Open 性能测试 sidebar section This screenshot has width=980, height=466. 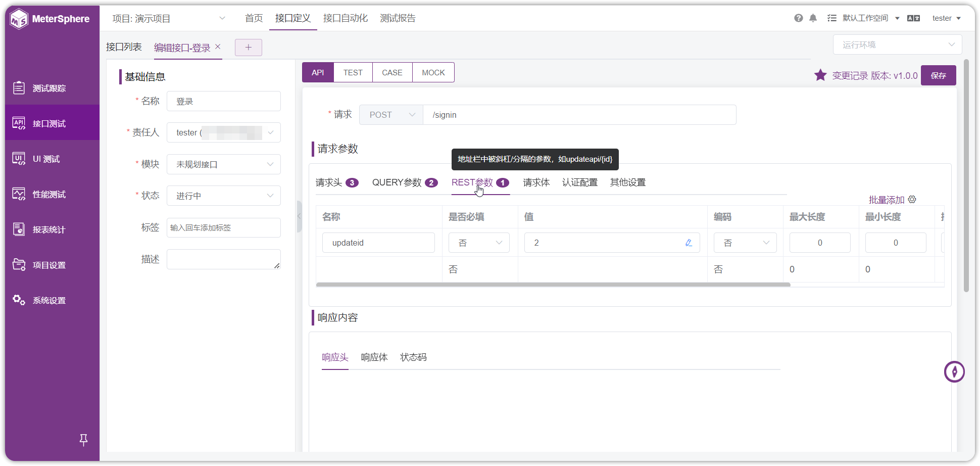[53, 194]
